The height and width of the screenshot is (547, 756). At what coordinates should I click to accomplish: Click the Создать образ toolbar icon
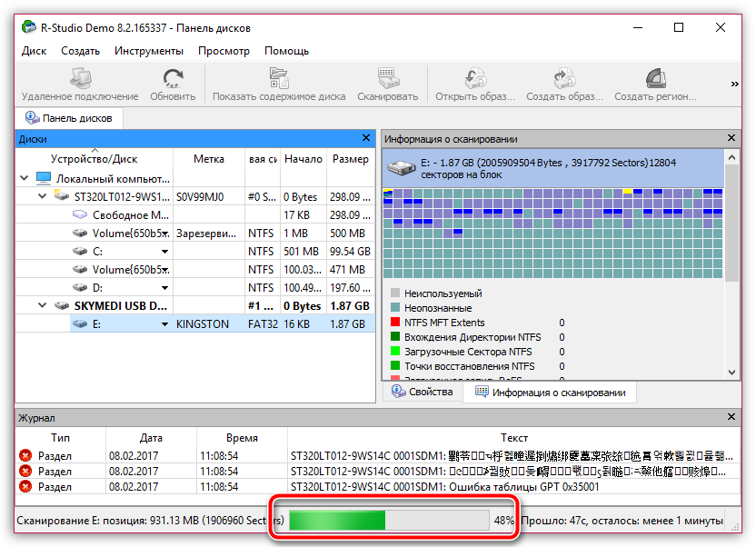click(x=564, y=78)
